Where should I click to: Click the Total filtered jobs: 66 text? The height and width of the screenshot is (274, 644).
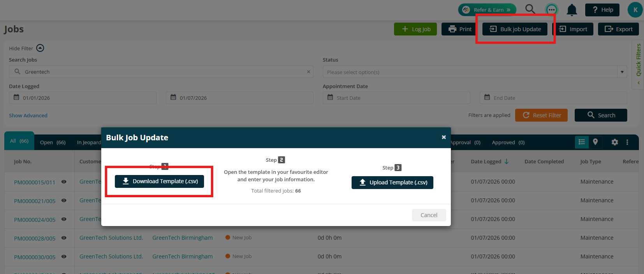(x=276, y=191)
